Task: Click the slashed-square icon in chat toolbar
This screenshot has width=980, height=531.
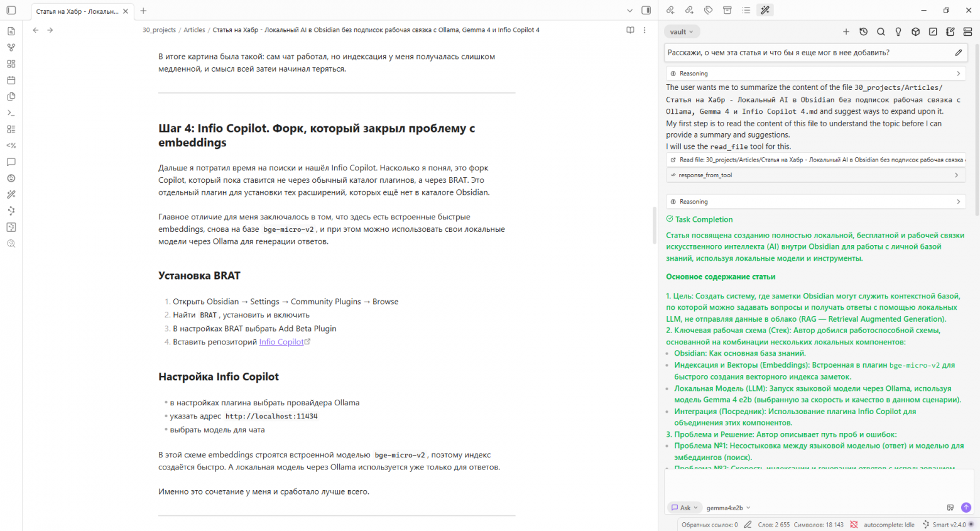Action: tap(933, 32)
